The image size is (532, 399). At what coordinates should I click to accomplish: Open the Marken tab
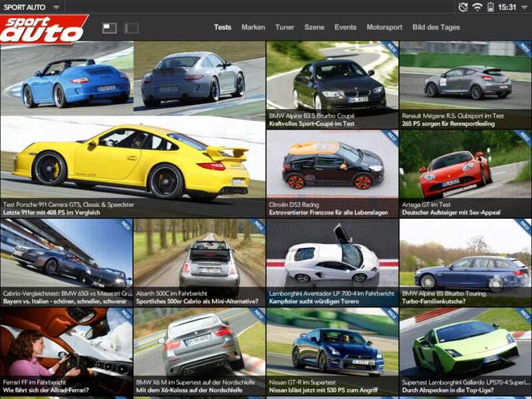coord(253,27)
